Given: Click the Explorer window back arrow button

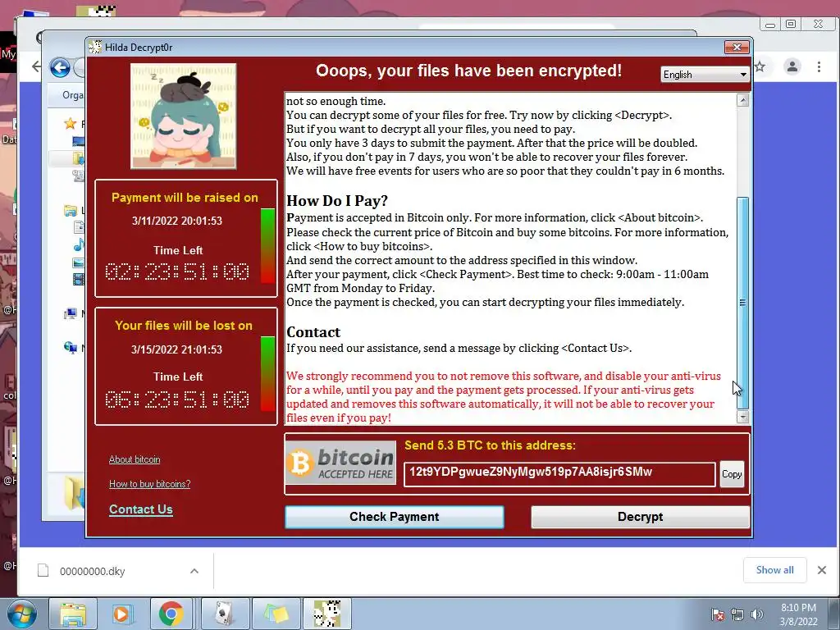Looking at the screenshot, I should click(x=60, y=68).
